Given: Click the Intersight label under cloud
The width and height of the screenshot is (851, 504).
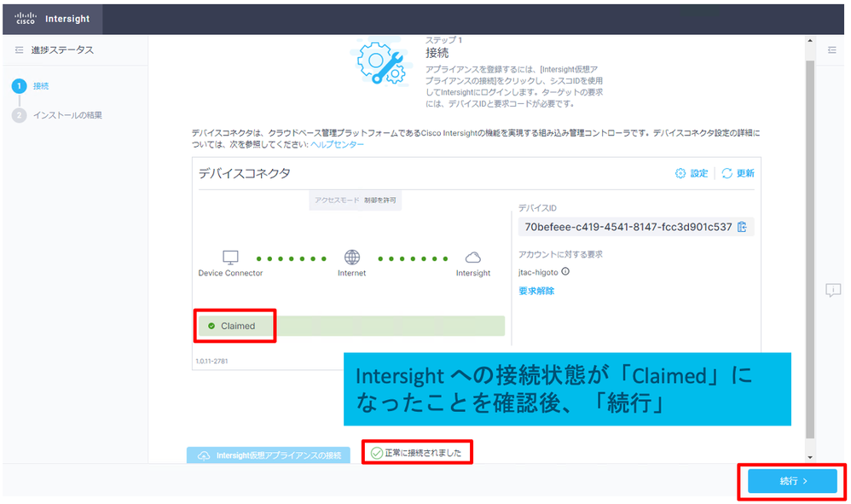Looking at the screenshot, I should click(x=472, y=273).
